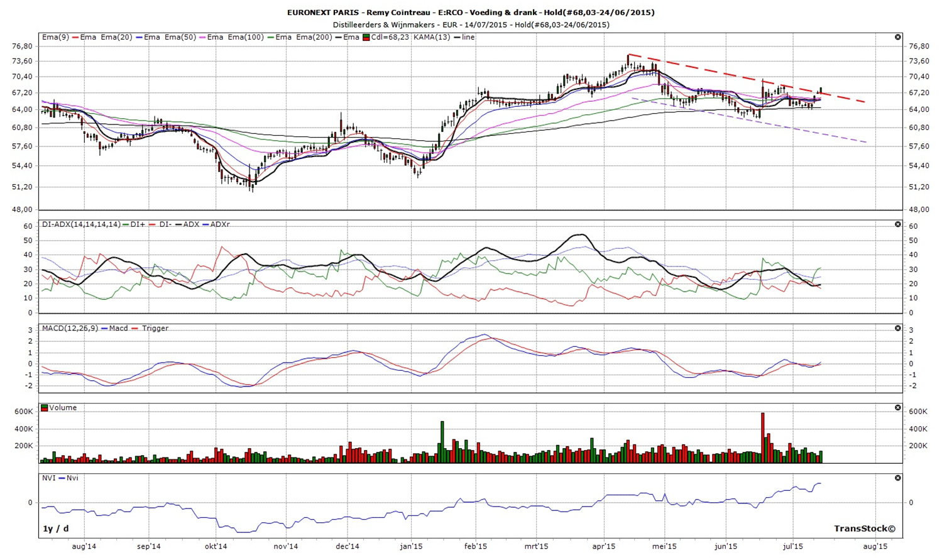Click the tallest June volume spike bar
This screenshot has width=942, height=560.
click(762, 438)
